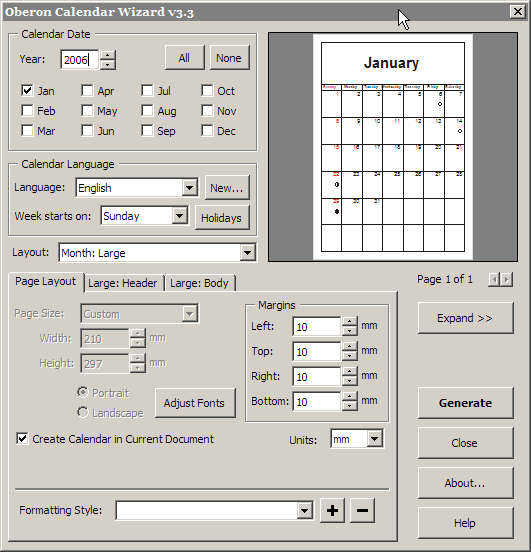Click the Bottom margin input field
This screenshot has height=552, width=531.
[317, 401]
